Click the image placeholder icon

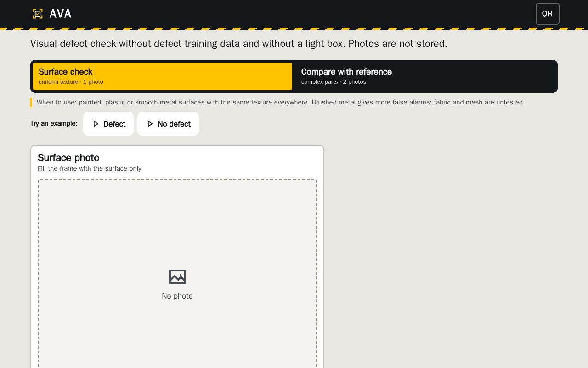point(177,277)
